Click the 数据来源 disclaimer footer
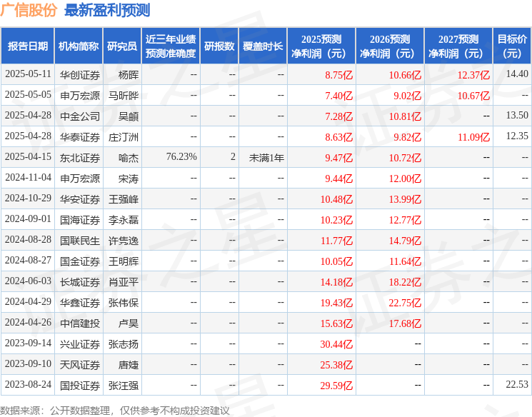Viewport: 532px width, 417px height. pos(115,411)
